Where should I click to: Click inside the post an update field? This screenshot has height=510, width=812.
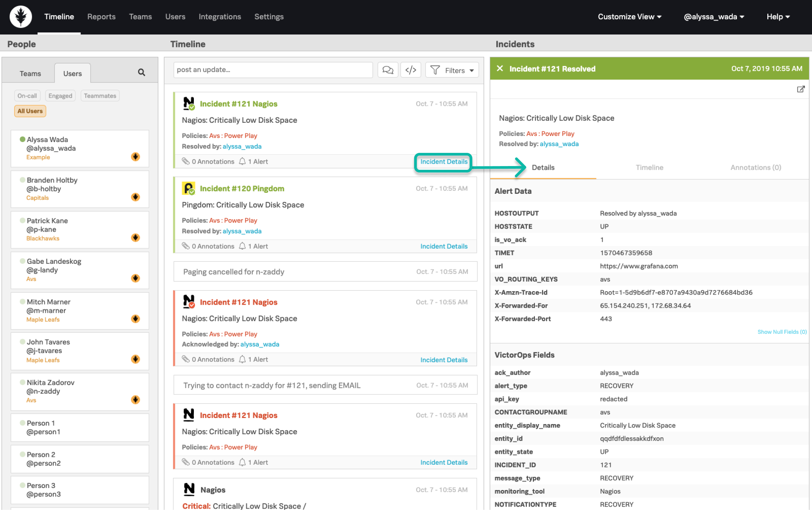click(273, 70)
